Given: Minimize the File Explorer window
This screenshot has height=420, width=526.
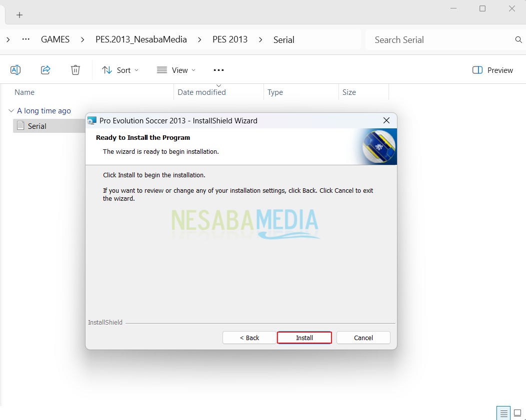Looking at the screenshot, I should [x=453, y=8].
